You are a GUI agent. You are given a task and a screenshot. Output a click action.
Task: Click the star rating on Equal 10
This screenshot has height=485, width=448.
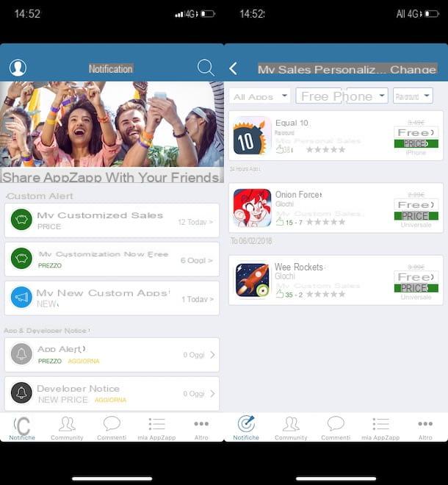325,150
